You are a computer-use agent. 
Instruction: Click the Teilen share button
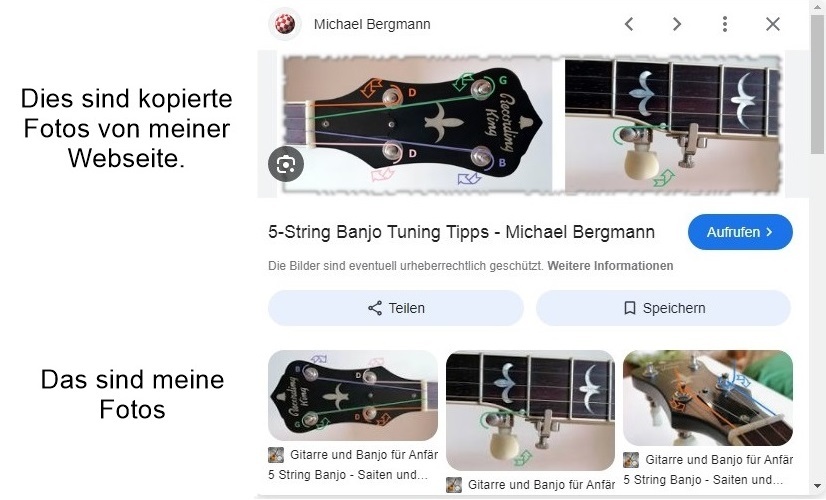point(396,308)
